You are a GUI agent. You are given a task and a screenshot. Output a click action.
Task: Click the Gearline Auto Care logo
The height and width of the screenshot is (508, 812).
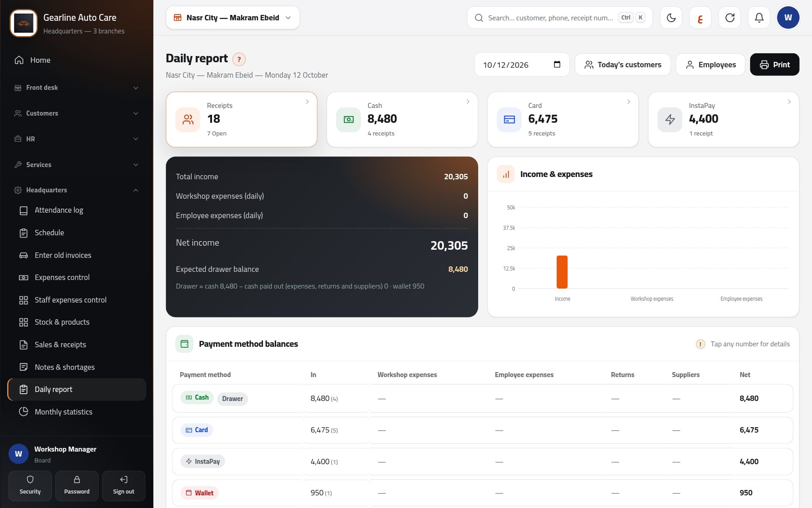pos(24,23)
